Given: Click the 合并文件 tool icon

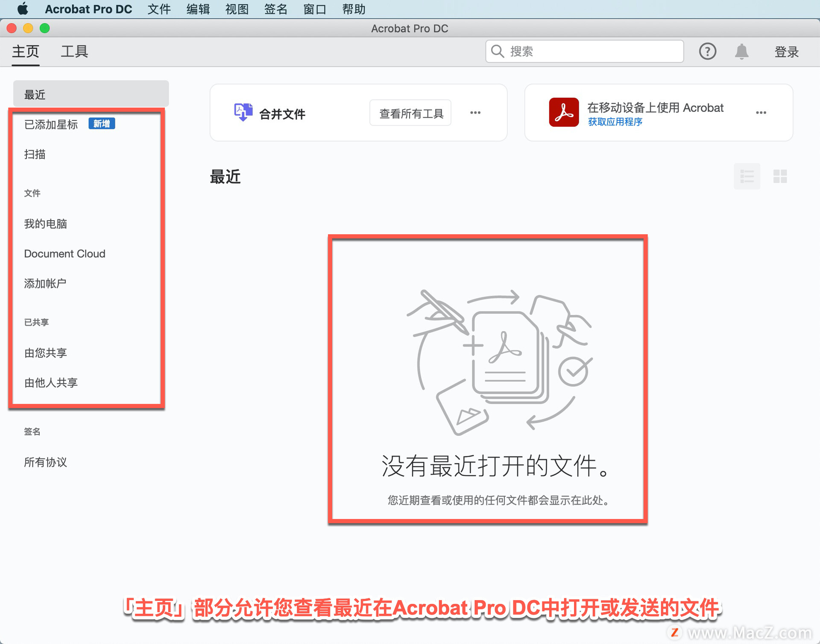Looking at the screenshot, I should [243, 112].
